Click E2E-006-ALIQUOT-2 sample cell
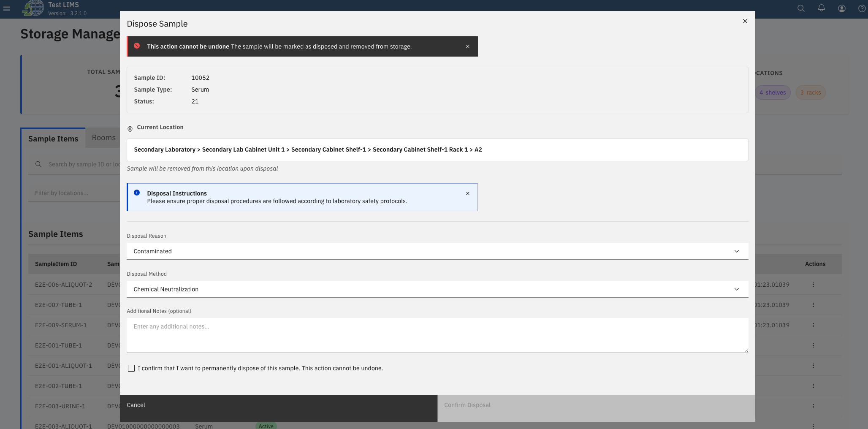 coord(63,285)
